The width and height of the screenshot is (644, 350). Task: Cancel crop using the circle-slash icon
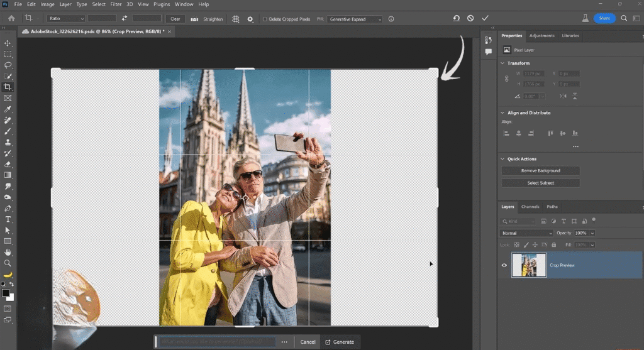pyautogui.click(x=470, y=19)
